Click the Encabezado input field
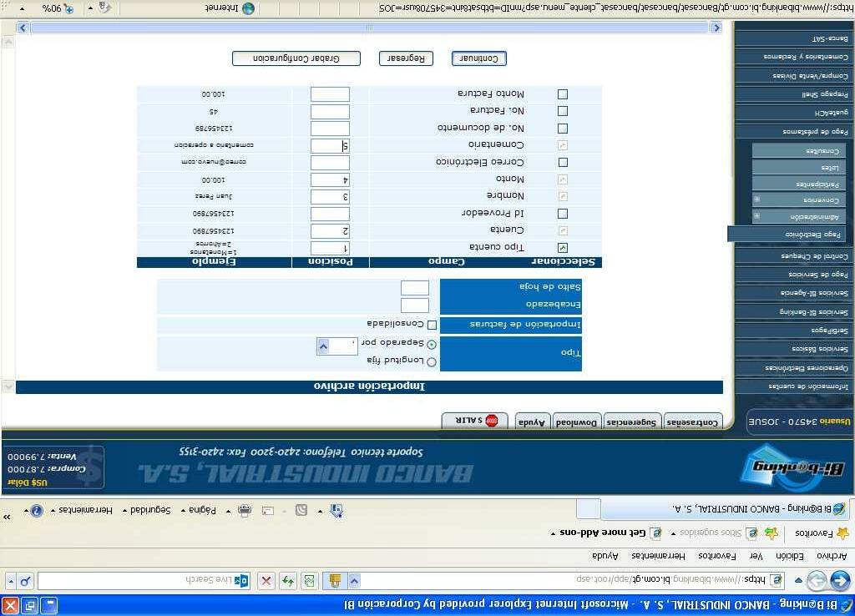This screenshot has height=616, width=855. point(415,305)
